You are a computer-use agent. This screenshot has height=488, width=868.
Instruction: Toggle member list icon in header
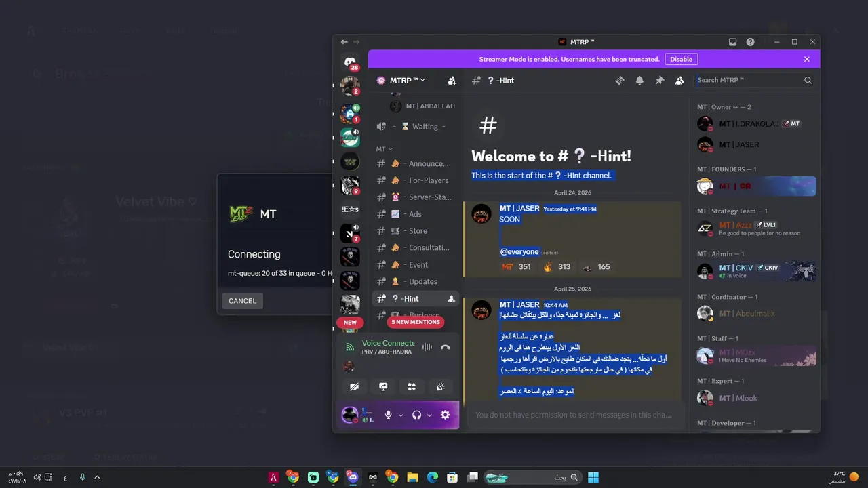click(679, 80)
